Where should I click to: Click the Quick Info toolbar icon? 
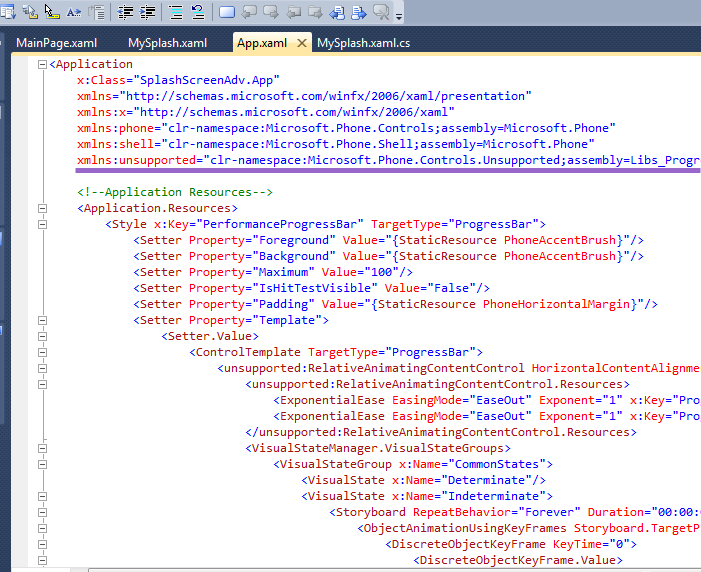point(52,12)
